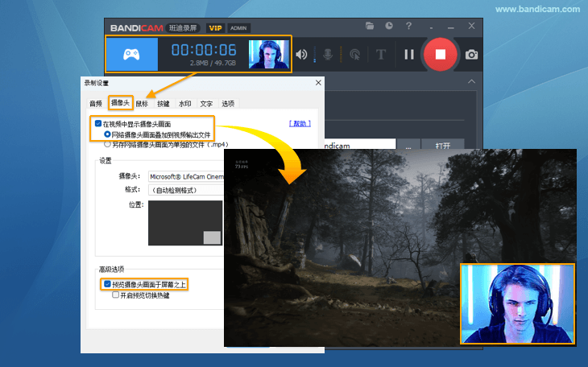Open the 格式 format dropdown

point(185,190)
